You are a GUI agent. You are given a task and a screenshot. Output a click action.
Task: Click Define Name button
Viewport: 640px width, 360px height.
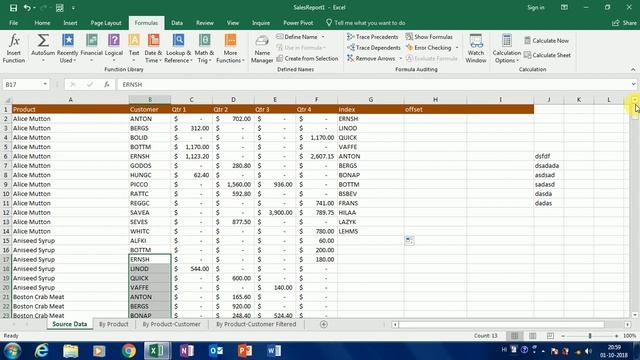[297, 37]
